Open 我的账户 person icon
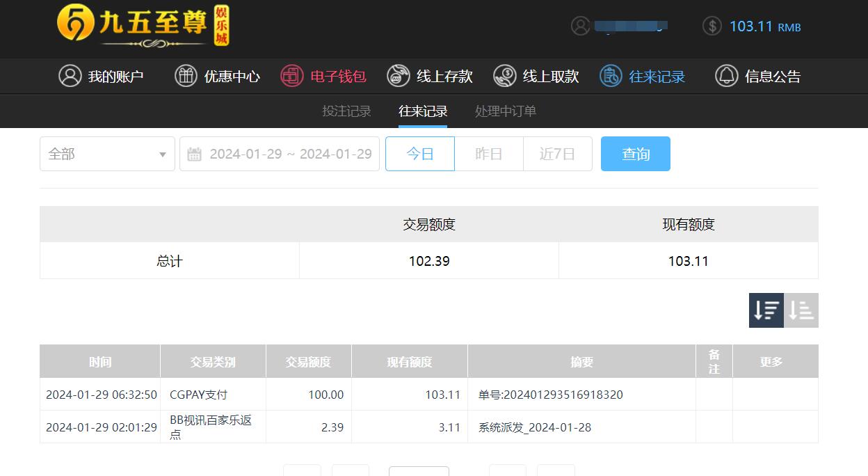 70,76
